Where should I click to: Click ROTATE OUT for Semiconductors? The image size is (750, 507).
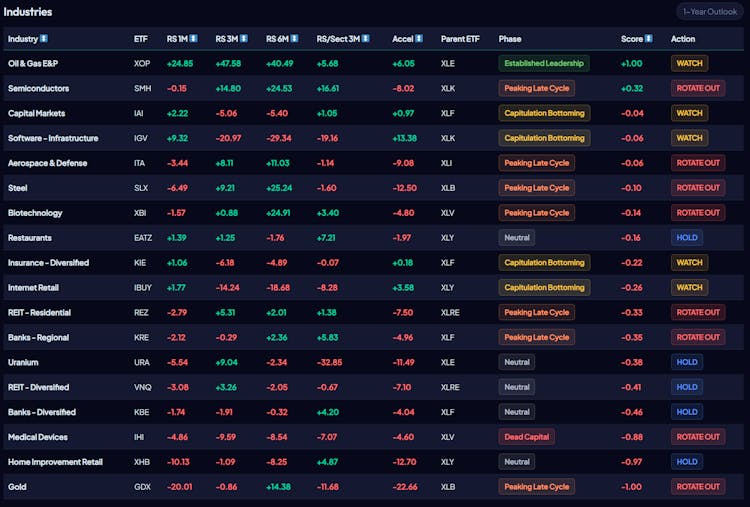click(x=697, y=88)
